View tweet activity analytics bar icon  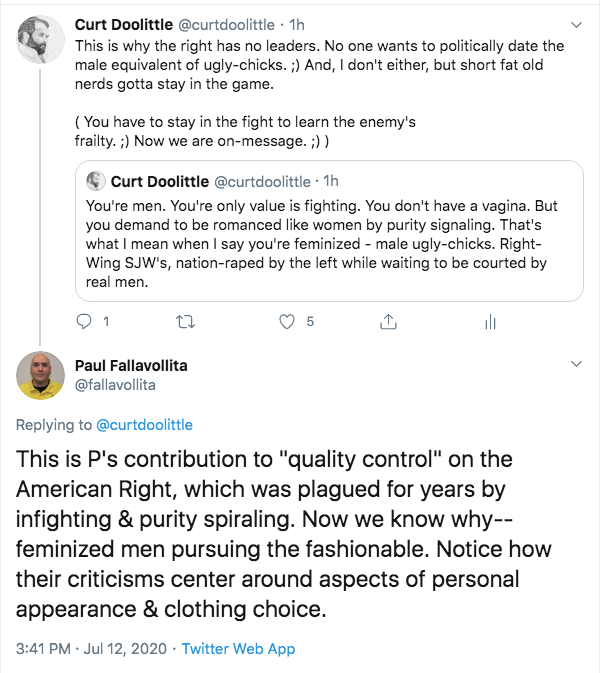point(490,322)
